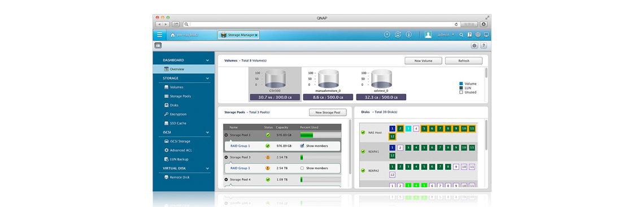
Task: Click the 30.7 MB / 300.0 GB capacity label
Action: (x=275, y=97)
